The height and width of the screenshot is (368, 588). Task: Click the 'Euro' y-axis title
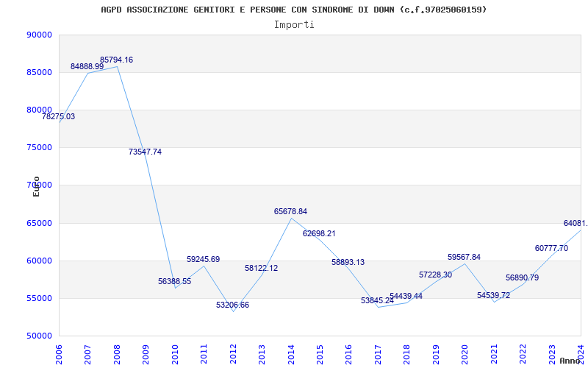coord(36,187)
